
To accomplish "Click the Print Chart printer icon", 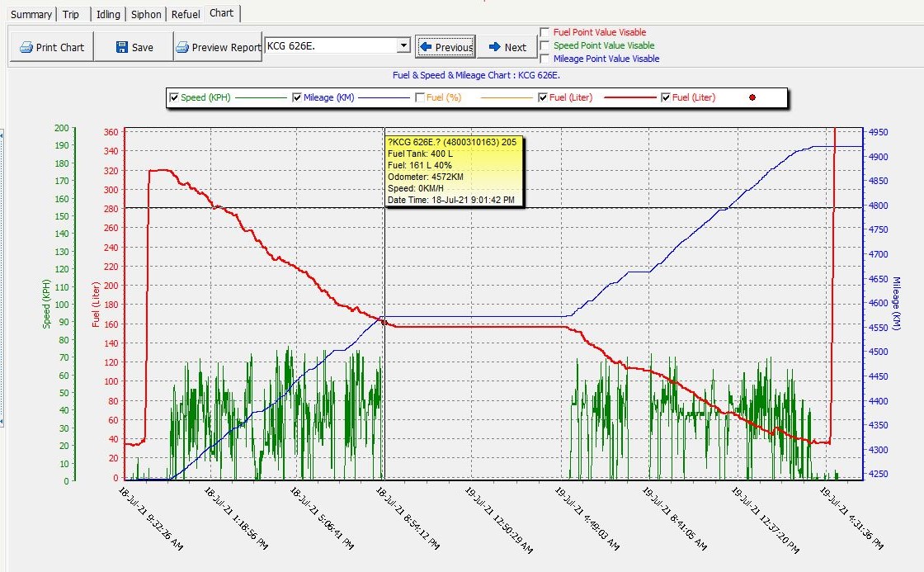I will (26, 47).
